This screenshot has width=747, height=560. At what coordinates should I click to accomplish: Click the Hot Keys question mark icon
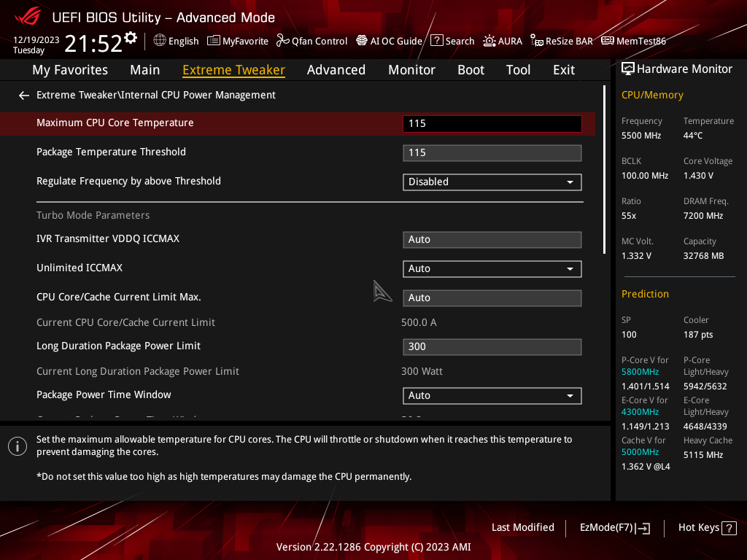[729, 528]
